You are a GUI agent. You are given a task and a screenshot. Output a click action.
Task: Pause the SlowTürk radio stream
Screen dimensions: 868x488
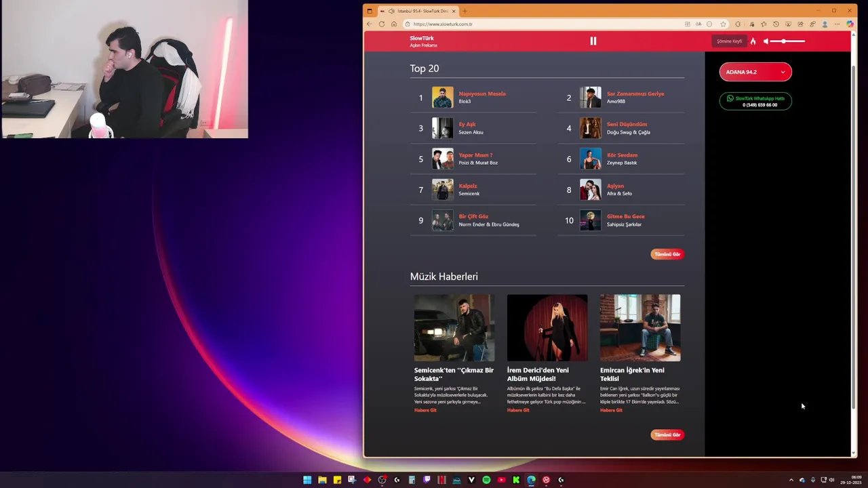[x=593, y=41]
